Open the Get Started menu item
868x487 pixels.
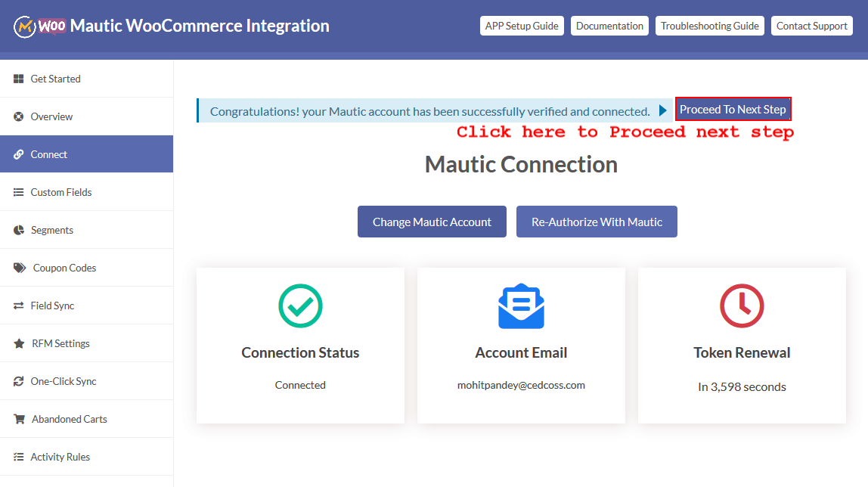(86, 79)
